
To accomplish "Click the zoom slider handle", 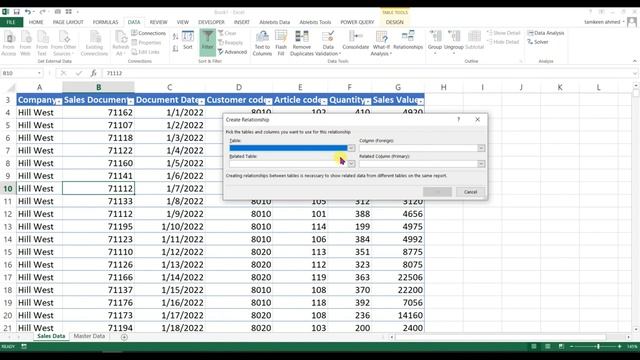I will (x=598, y=347).
